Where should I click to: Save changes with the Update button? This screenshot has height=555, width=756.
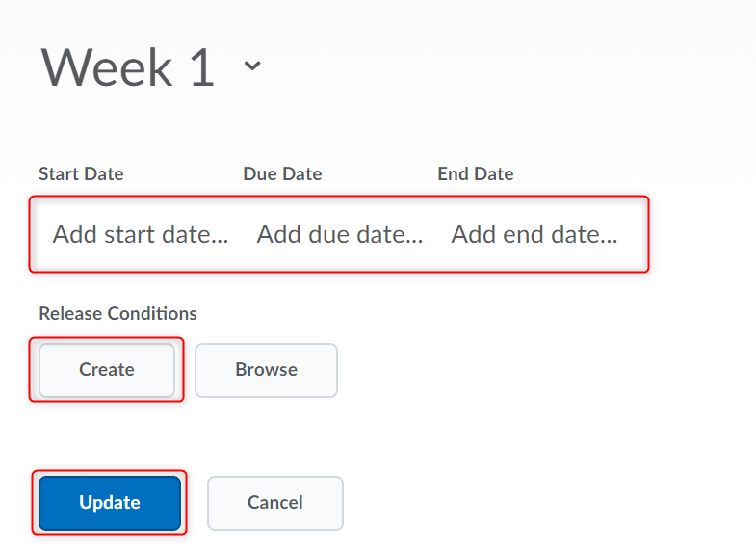pos(110,503)
